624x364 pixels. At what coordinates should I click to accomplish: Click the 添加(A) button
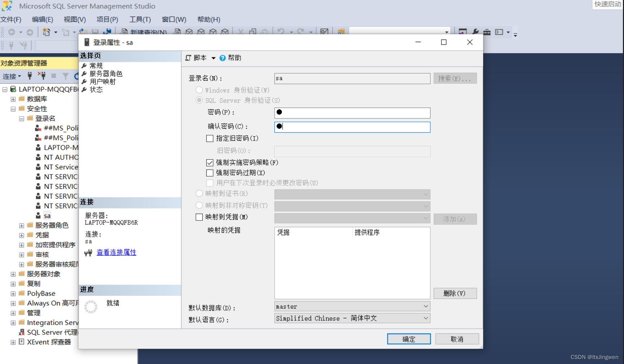pos(455,219)
